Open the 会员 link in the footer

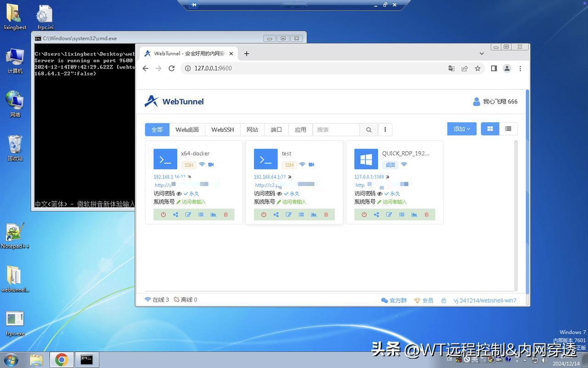pos(424,300)
